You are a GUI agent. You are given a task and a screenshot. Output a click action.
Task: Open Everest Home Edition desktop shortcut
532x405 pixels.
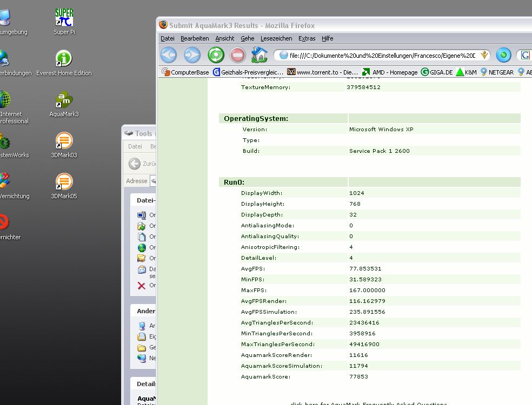point(64,63)
